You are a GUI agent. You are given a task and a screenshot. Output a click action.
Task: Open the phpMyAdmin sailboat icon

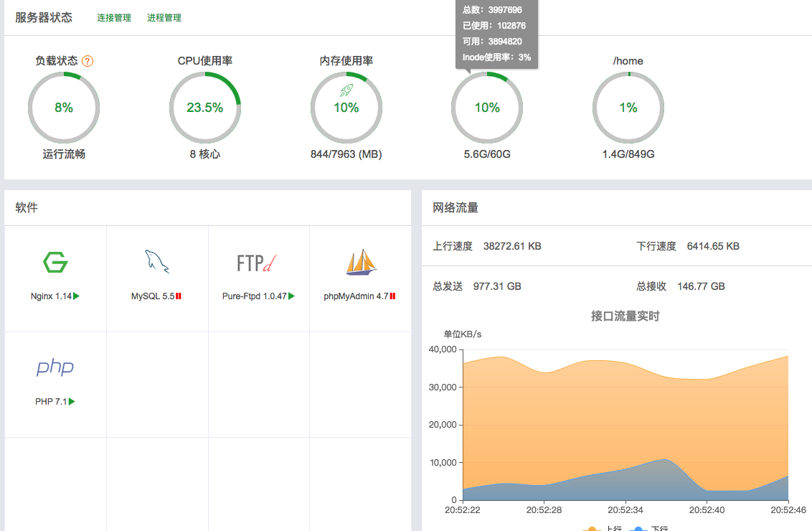pyautogui.click(x=361, y=263)
